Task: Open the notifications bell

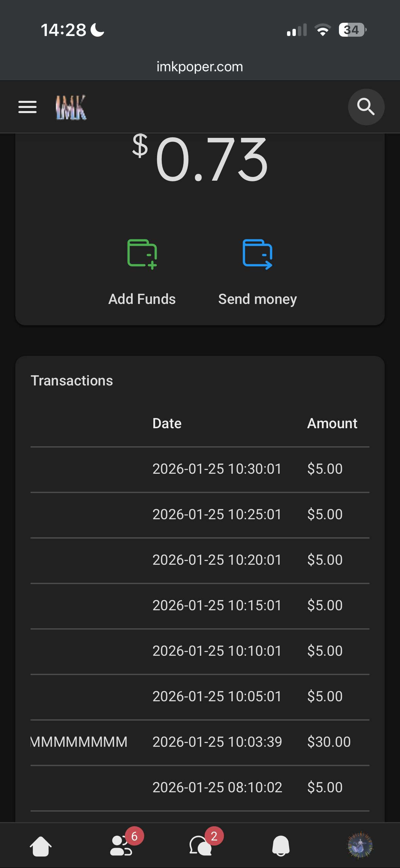Action: click(x=281, y=846)
